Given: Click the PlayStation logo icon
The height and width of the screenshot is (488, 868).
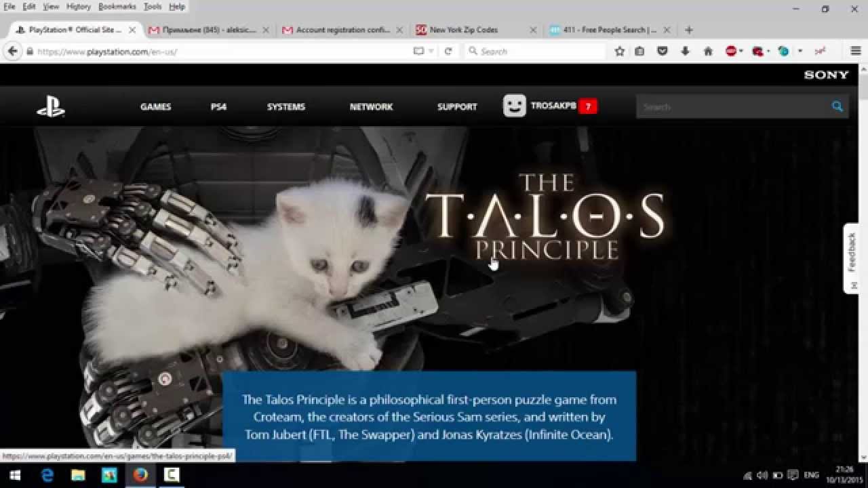Looking at the screenshot, I should [51, 106].
